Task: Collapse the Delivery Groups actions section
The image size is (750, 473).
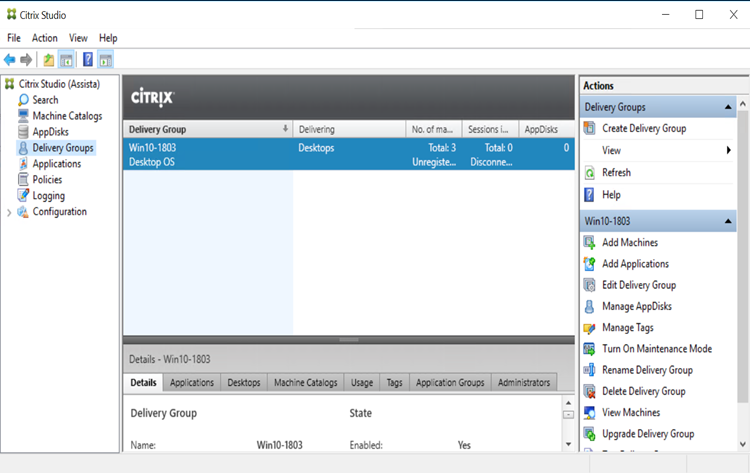Action: pos(728,107)
